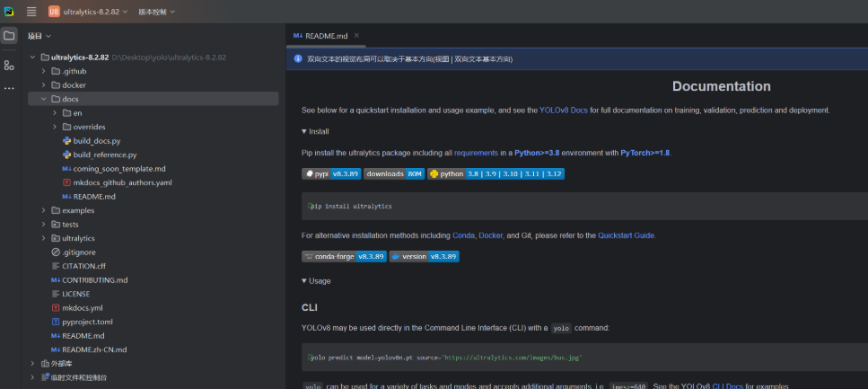Open the ultralytics-8.2.82 project dropdown
The image size is (868, 389).
click(95, 12)
